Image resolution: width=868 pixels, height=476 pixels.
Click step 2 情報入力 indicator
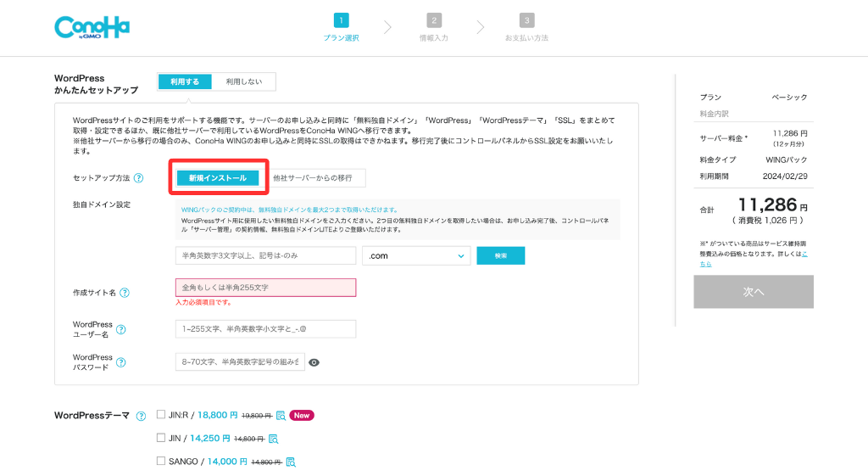pyautogui.click(x=434, y=27)
